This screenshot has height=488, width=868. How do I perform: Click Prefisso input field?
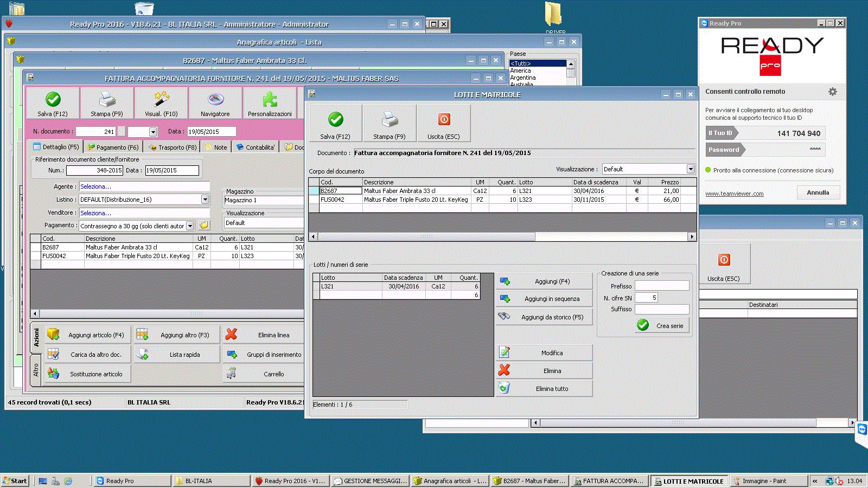click(662, 286)
